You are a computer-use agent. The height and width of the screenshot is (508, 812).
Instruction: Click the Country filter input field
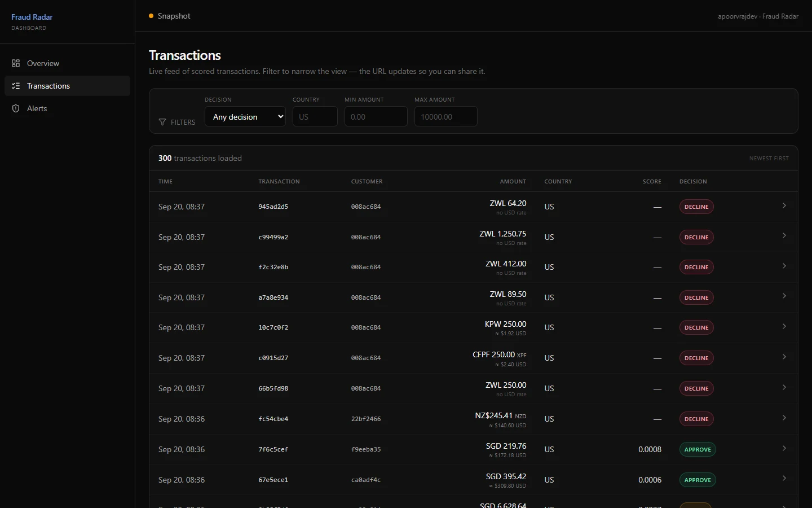click(x=315, y=117)
